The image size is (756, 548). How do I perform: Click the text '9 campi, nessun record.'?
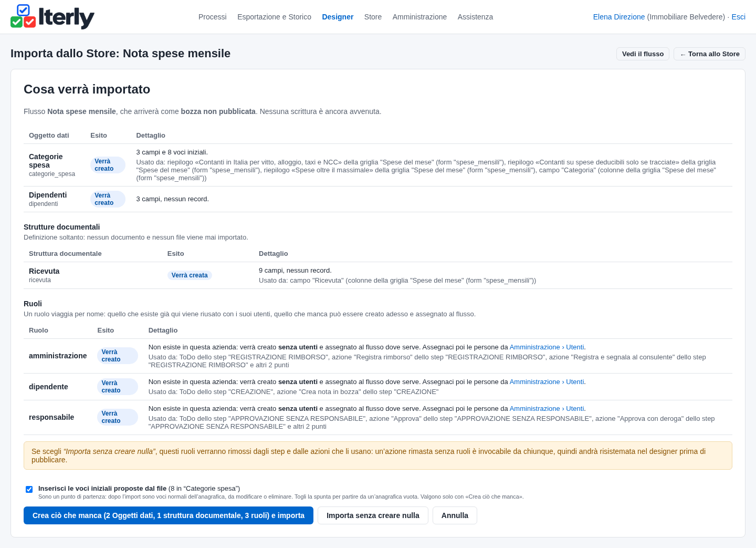pos(295,271)
